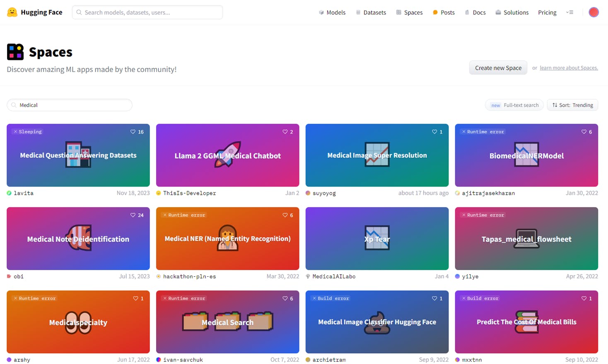Click yilye avatar icon
This screenshot has height=364, width=608.
(x=458, y=276)
